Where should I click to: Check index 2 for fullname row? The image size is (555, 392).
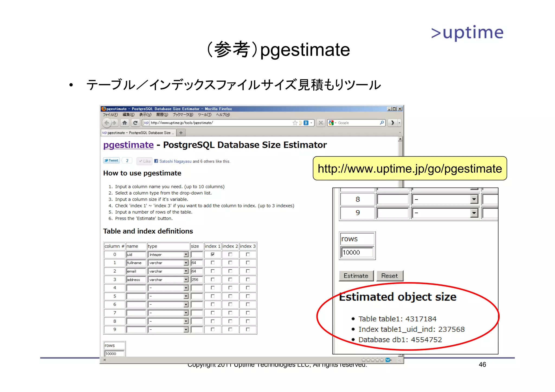[230, 263]
